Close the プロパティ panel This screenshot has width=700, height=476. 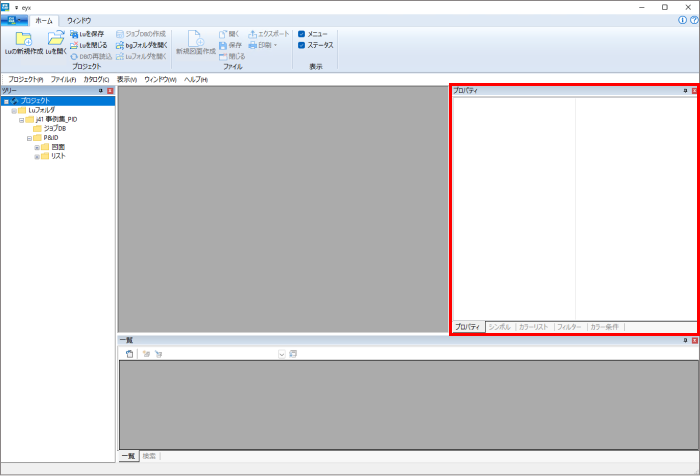pyautogui.click(x=695, y=91)
